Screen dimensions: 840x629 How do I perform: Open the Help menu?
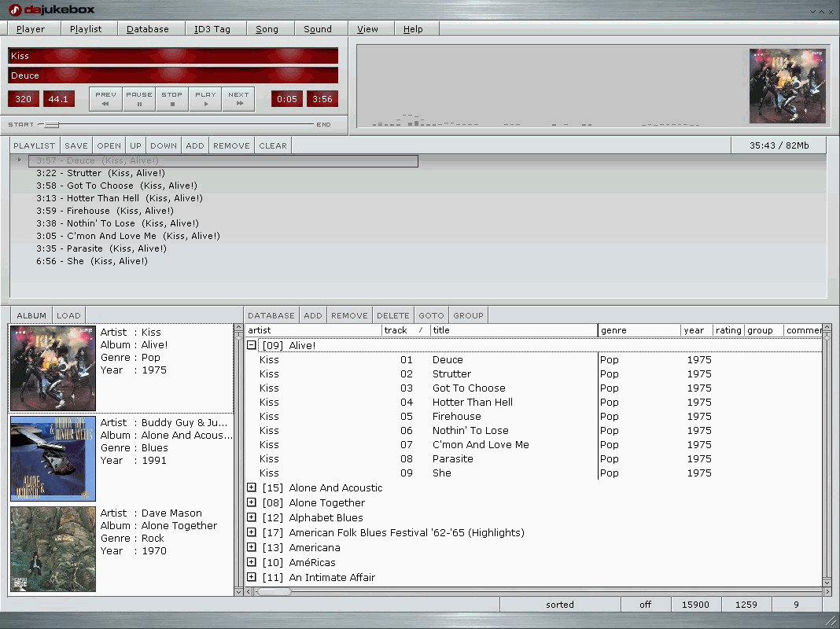pyautogui.click(x=413, y=29)
